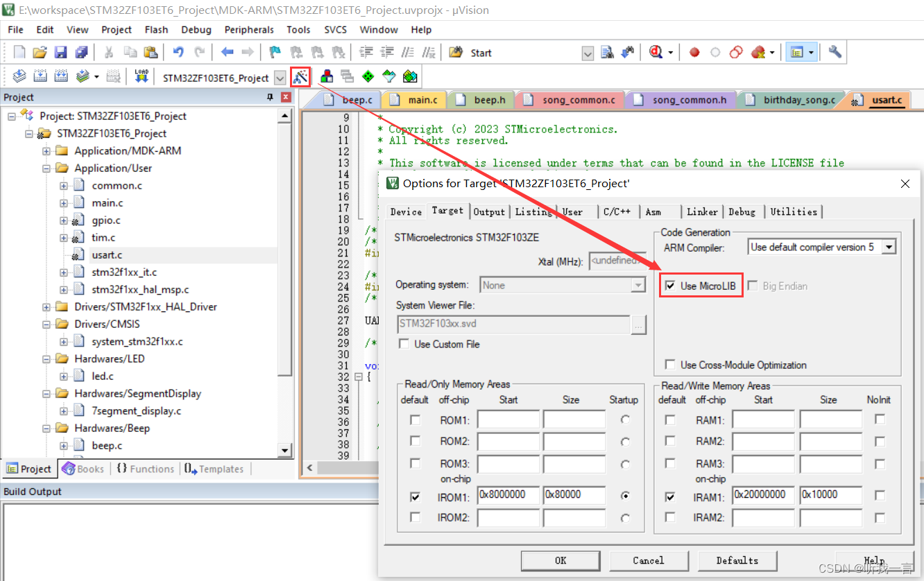Image resolution: width=924 pixels, height=581 pixels.
Task: Click the Project panel vertical scrollbar down arrow
Action: [284, 451]
